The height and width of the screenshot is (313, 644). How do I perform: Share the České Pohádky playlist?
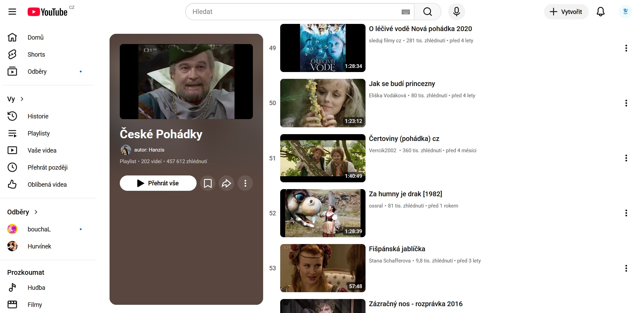coord(226,183)
